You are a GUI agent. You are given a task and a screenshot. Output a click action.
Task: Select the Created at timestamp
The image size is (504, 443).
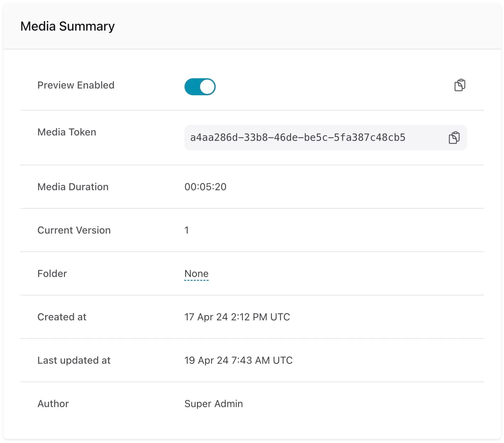[x=237, y=317]
